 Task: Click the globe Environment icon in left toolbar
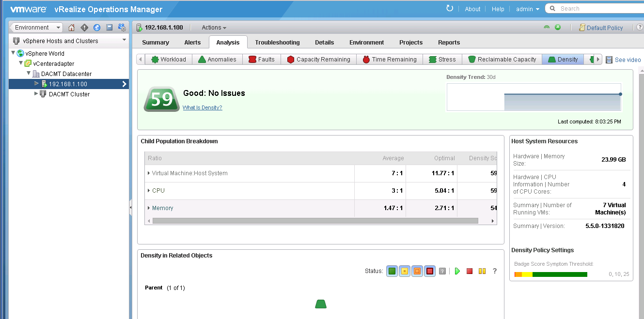(97, 28)
